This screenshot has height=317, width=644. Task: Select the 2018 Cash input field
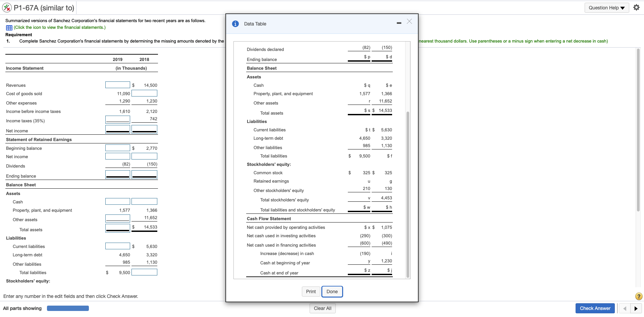point(144,201)
